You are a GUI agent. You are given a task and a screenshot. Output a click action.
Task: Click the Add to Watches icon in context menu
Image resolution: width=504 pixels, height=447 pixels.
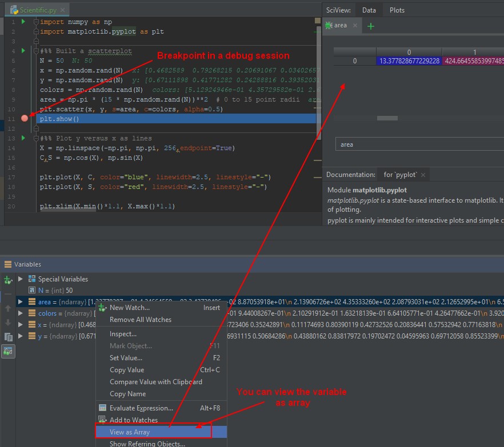[x=102, y=420]
